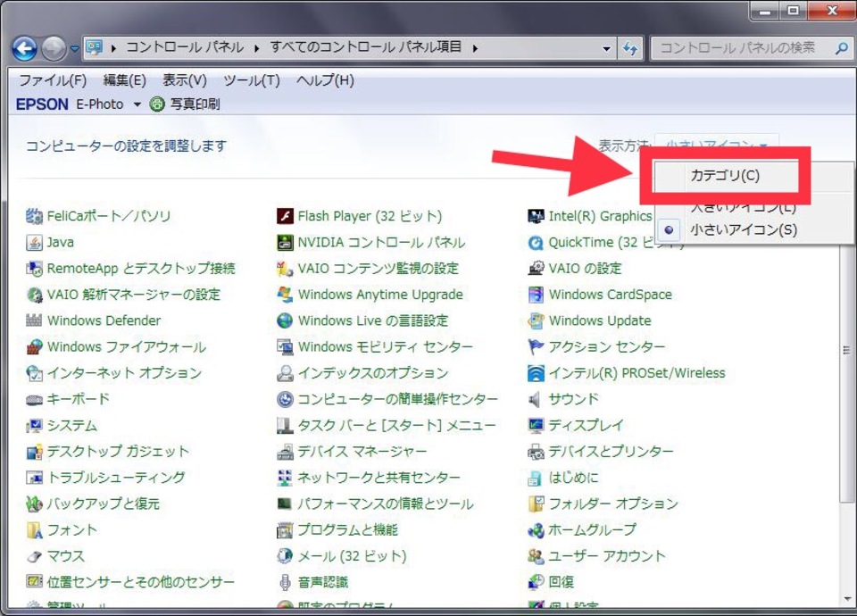
Task: Open the Windows ファイアウォール icon
Action: coord(34,347)
